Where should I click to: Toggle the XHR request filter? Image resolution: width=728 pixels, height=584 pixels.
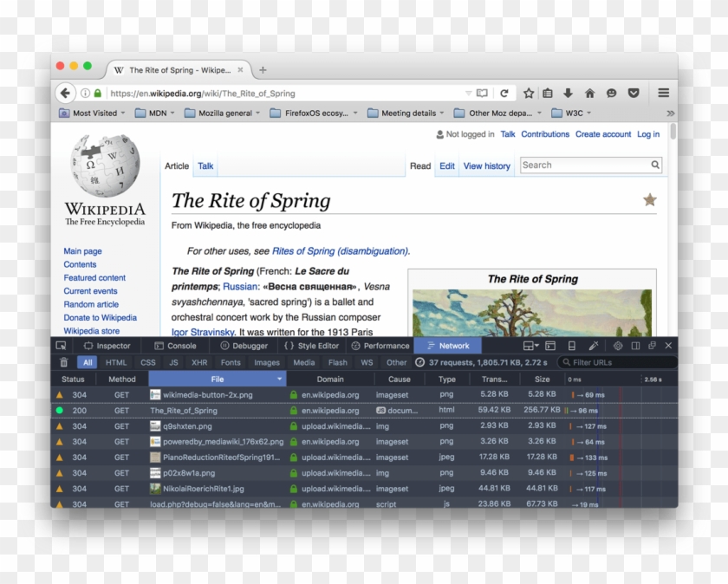tap(199, 363)
